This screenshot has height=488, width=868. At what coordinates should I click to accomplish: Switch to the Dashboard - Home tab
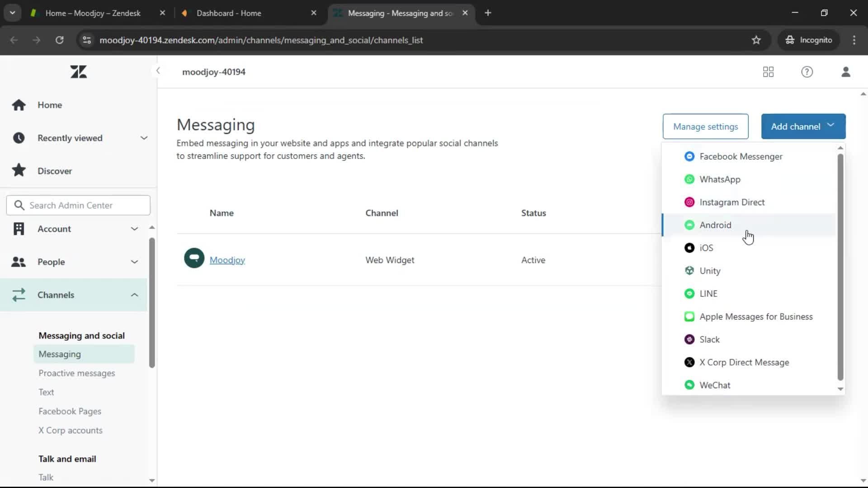(229, 13)
